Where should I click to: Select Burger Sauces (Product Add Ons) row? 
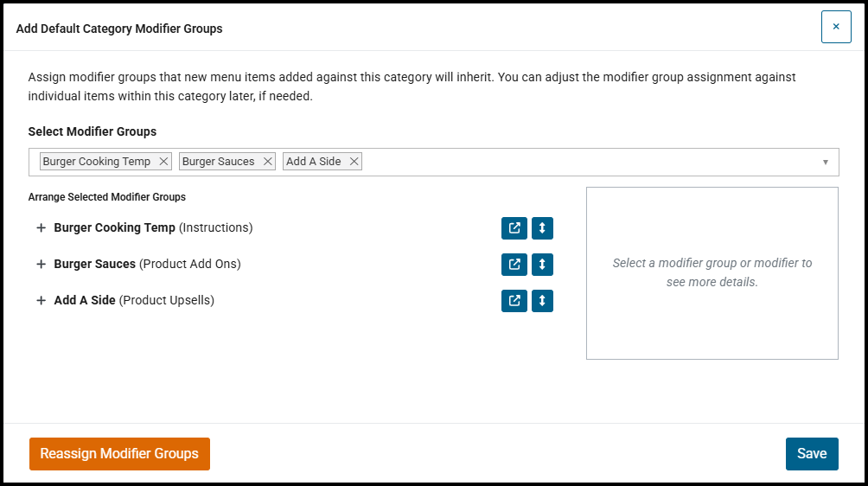pos(147,264)
